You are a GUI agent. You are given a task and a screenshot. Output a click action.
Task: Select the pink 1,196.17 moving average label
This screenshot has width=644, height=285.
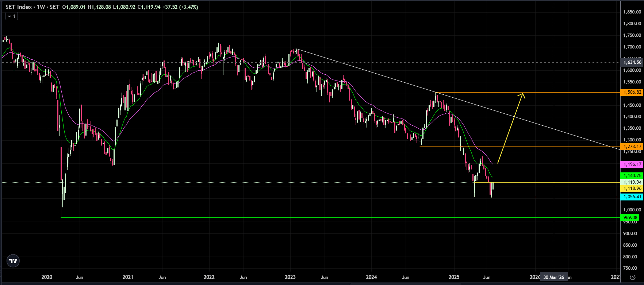632,165
